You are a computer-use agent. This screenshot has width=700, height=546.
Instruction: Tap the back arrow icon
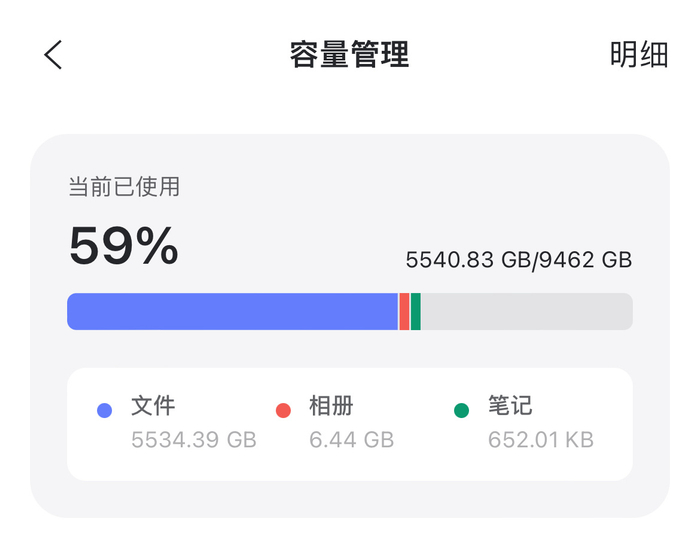pyautogui.click(x=53, y=55)
